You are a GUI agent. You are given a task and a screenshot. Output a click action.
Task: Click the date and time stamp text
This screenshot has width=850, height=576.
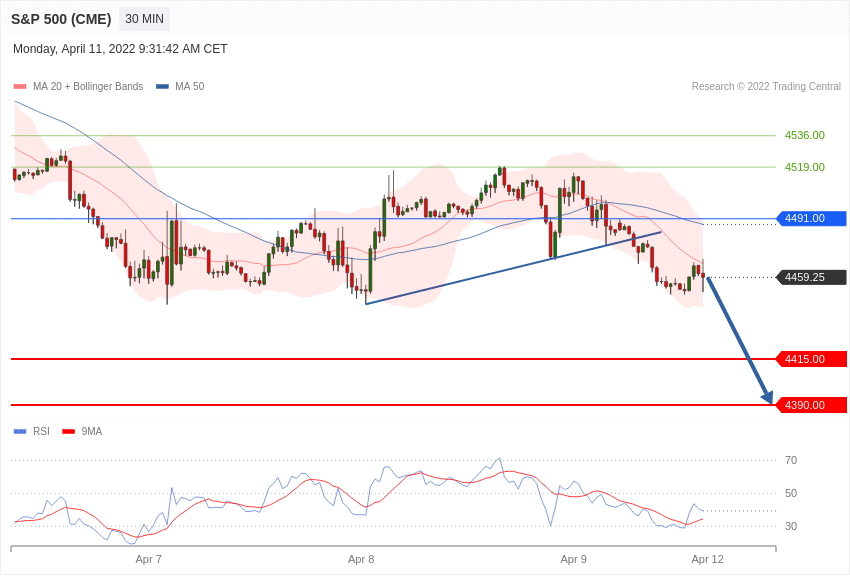click(120, 49)
